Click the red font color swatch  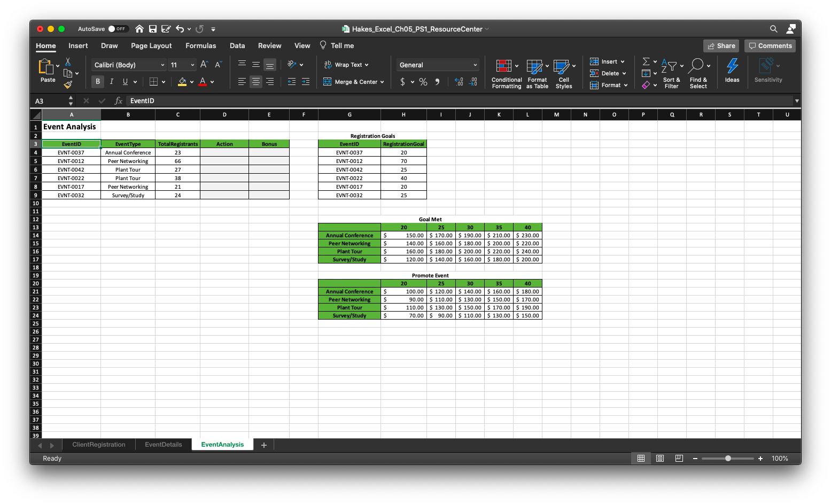pos(203,82)
